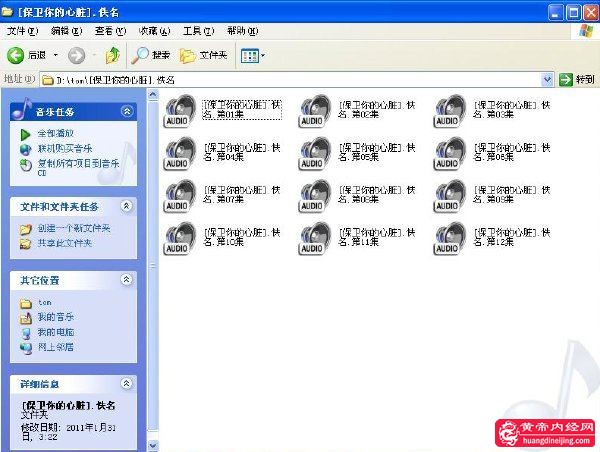Open the 查看(V) menu
This screenshot has width=600, height=452.
click(111, 31)
